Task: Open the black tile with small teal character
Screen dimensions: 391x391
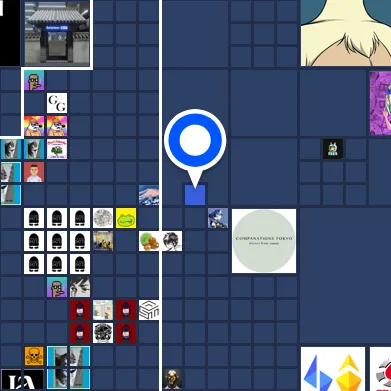Action: click(x=333, y=149)
